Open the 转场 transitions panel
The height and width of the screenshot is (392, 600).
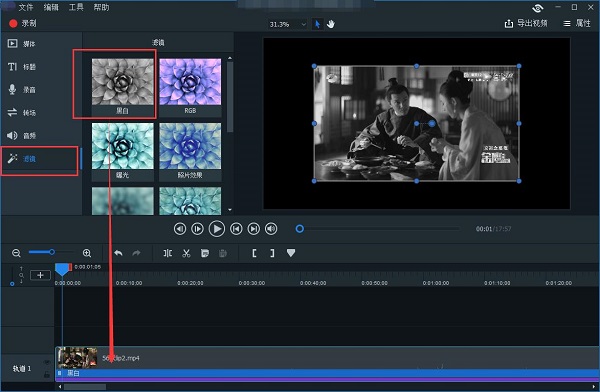point(22,113)
